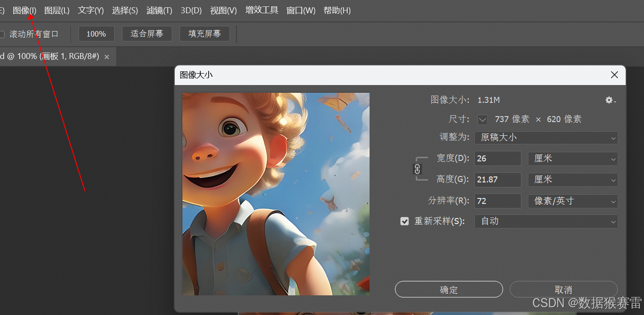Screen dimensions: 644x315
Task: Click the 620 像素 dimension text
Action: 564,119
